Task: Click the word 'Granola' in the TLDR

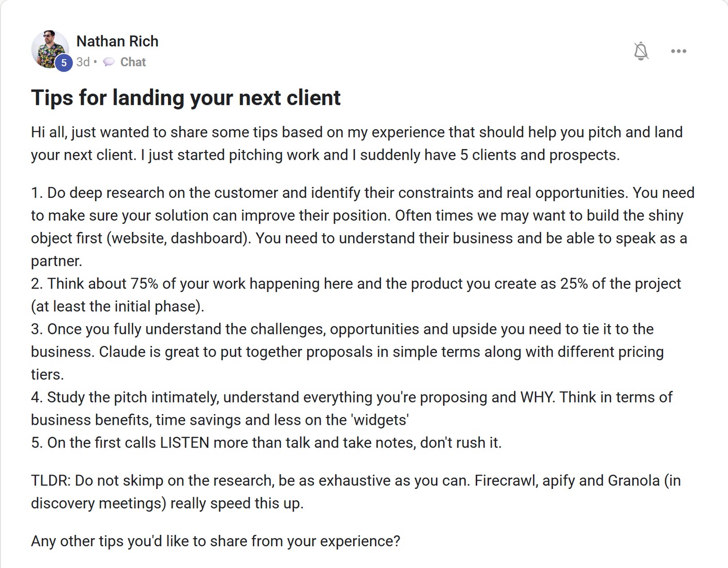Action: pos(634,481)
